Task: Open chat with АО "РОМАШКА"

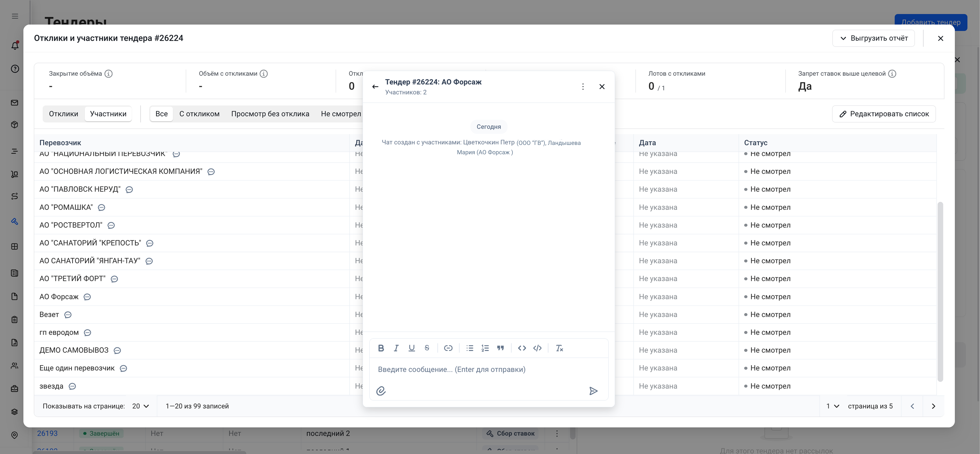Action: (101, 208)
